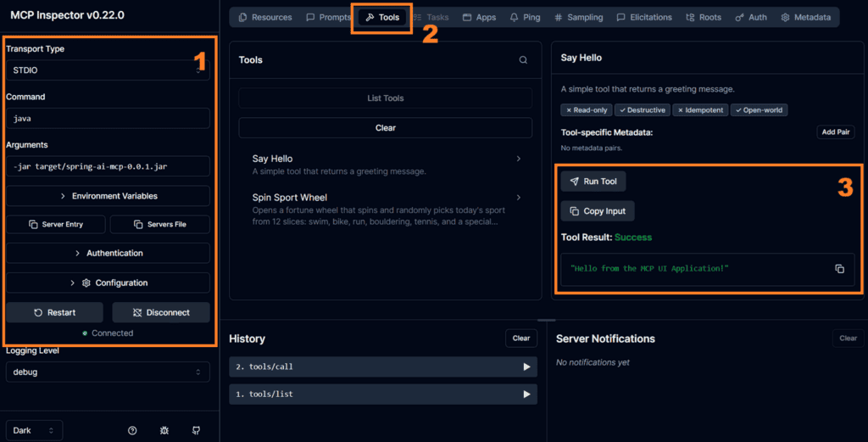Viewport: 868px width, 442px height.
Task: Click Clear button in Tools panel
Action: point(386,128)
